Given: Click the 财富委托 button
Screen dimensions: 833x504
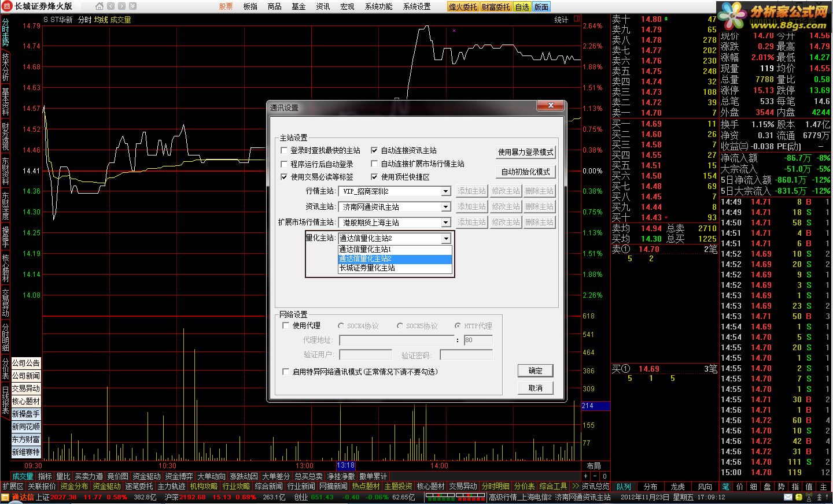Looking at the screenshot, I should (496, 7).
